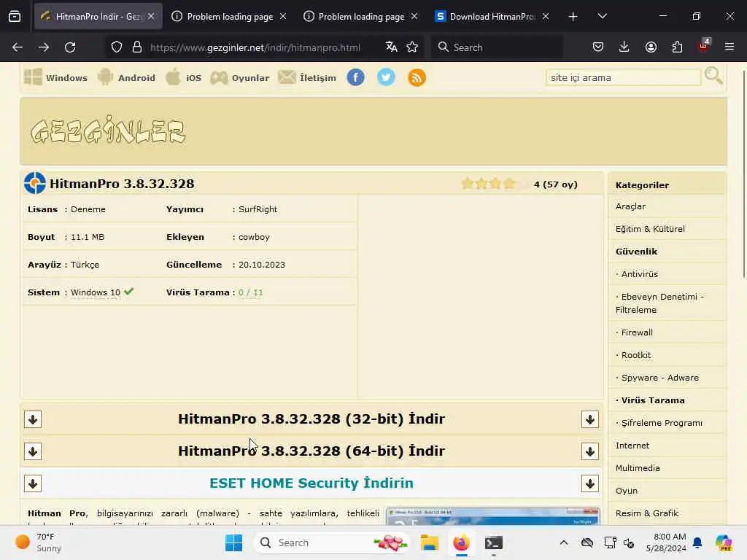Open Windows Start menu
The image size is (747, 560).
pos(233,542)
